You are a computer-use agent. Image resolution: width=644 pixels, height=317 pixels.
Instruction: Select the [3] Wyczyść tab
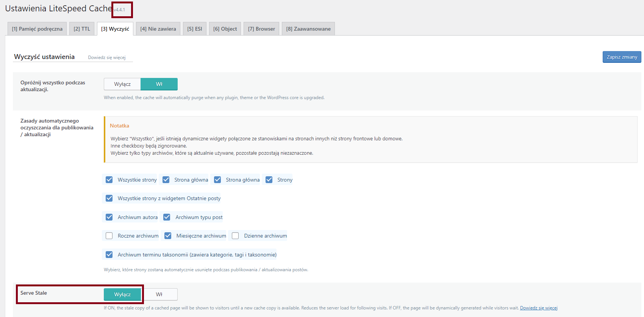(x=115, y=29)
